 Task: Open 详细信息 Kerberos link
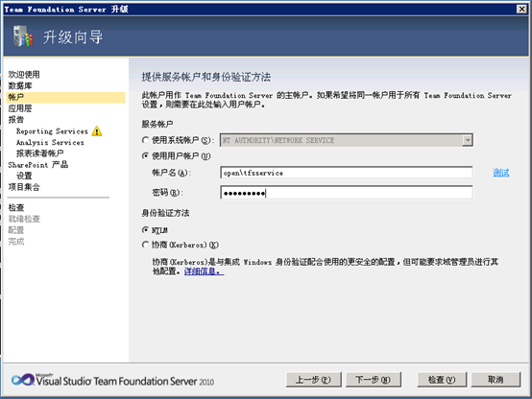coord(204,271)
